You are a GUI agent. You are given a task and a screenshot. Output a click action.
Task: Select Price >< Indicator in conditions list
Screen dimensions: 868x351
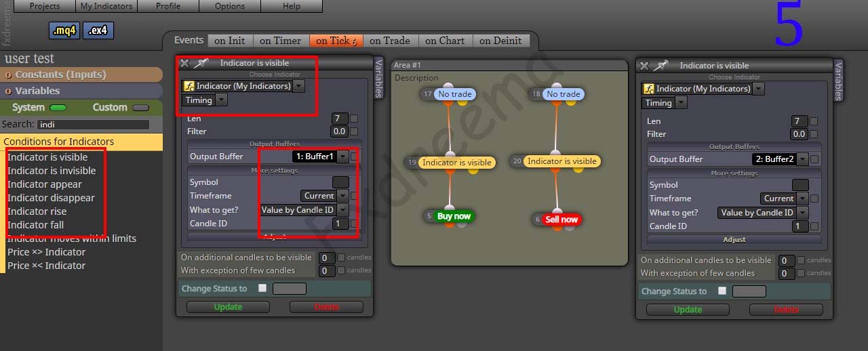click(46, 266)
